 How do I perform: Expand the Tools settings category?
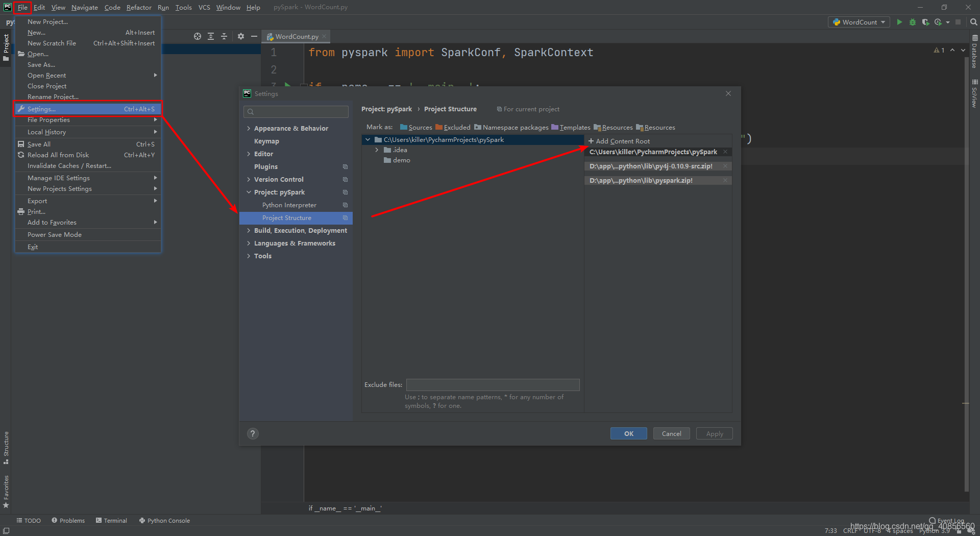coord(249,256)
